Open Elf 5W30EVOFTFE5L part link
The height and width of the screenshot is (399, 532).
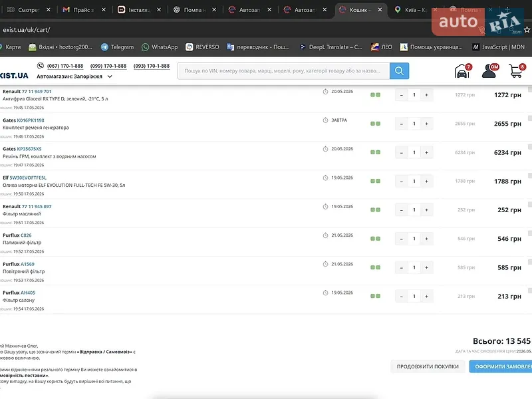tap(28, 178)
